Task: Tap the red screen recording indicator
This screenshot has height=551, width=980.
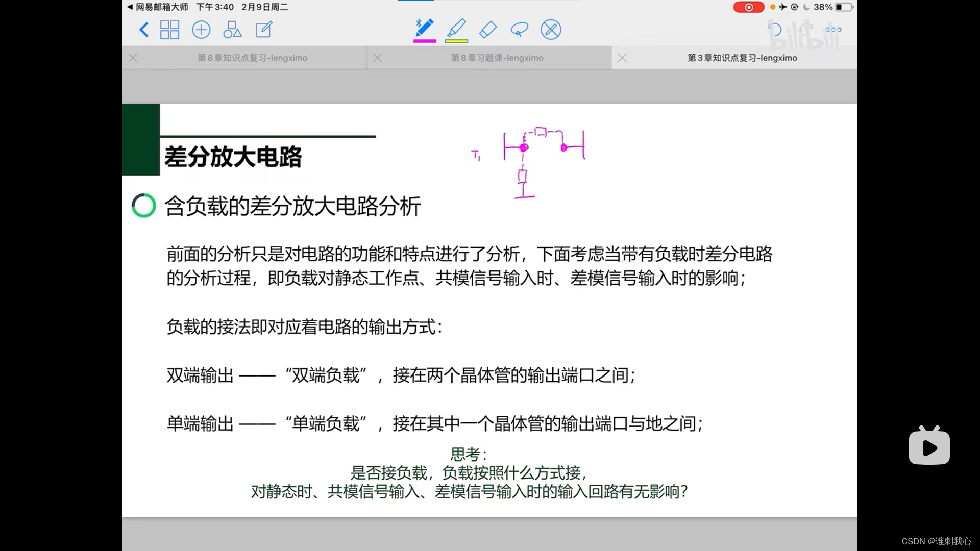Action: tap(748, 7)
